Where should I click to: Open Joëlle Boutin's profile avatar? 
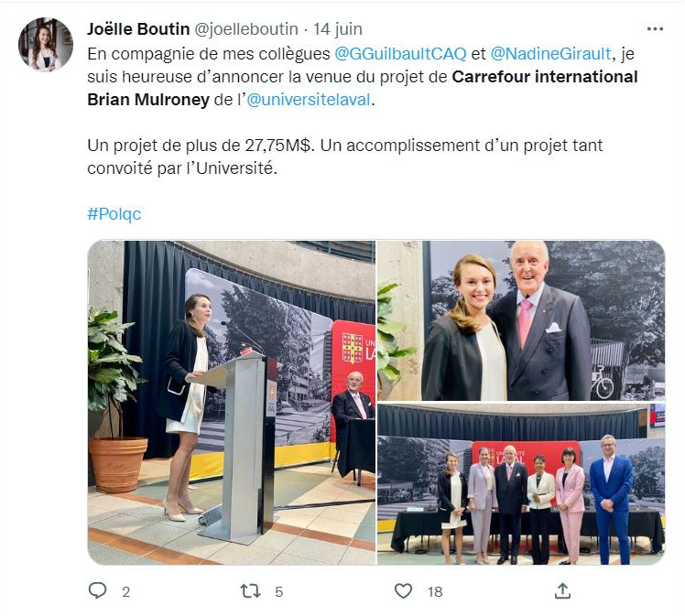pos(46,45)
